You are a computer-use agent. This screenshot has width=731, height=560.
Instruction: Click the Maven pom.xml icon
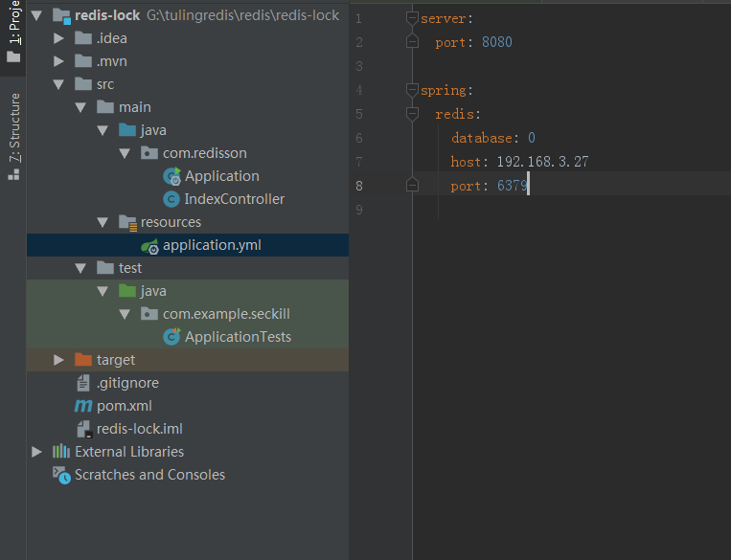83,406
